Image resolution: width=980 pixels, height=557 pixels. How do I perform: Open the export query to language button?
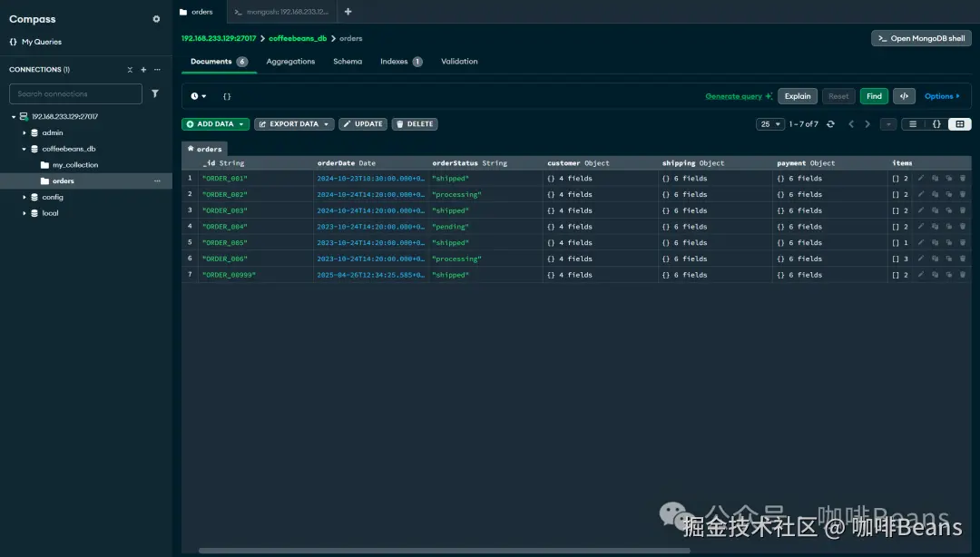904,96
